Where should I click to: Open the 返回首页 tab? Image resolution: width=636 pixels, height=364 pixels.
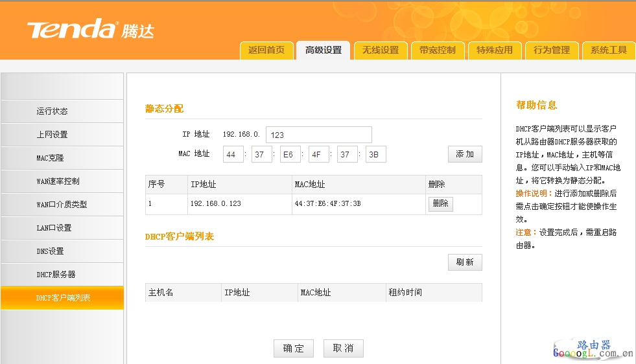point(266,51)
